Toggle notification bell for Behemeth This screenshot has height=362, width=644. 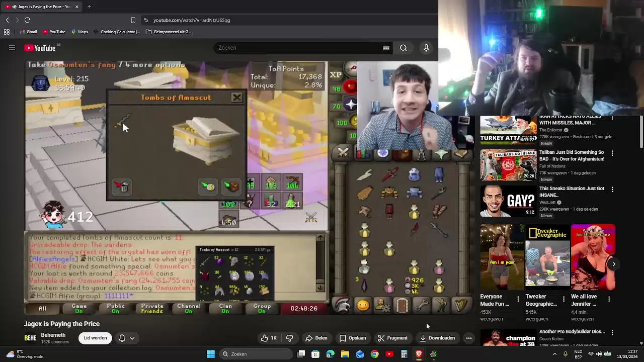coord(122,338)
